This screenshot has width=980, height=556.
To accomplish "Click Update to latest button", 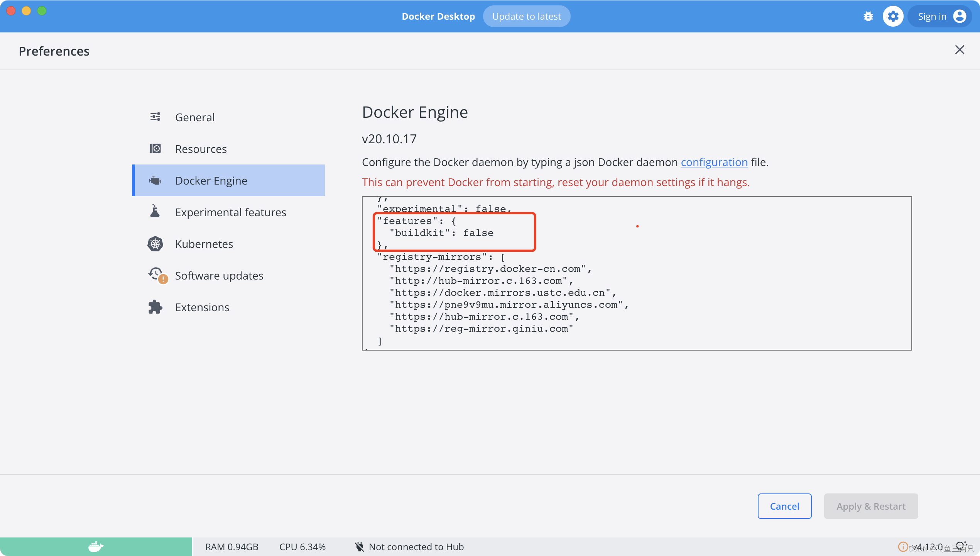I will click(x=526, y=16).
